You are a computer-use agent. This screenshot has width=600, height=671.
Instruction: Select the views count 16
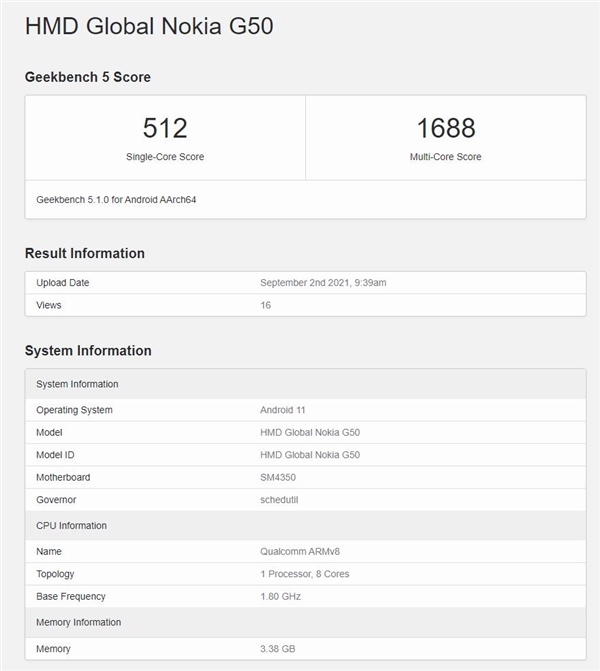pyautogui.click(x=265, y=305)
